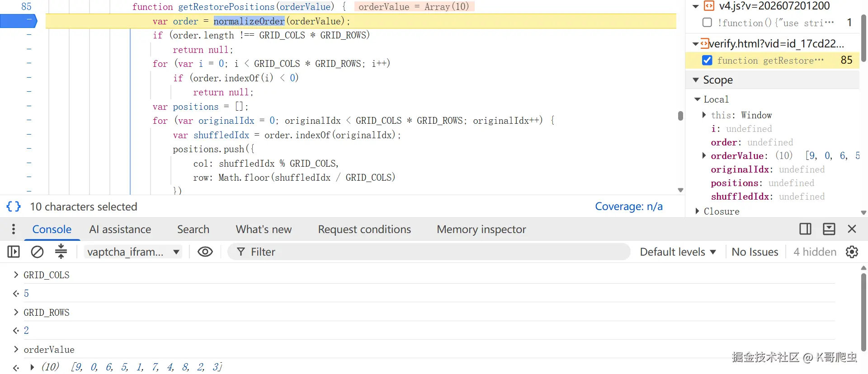
Task: Click the No Issues button
Action: 755,252
